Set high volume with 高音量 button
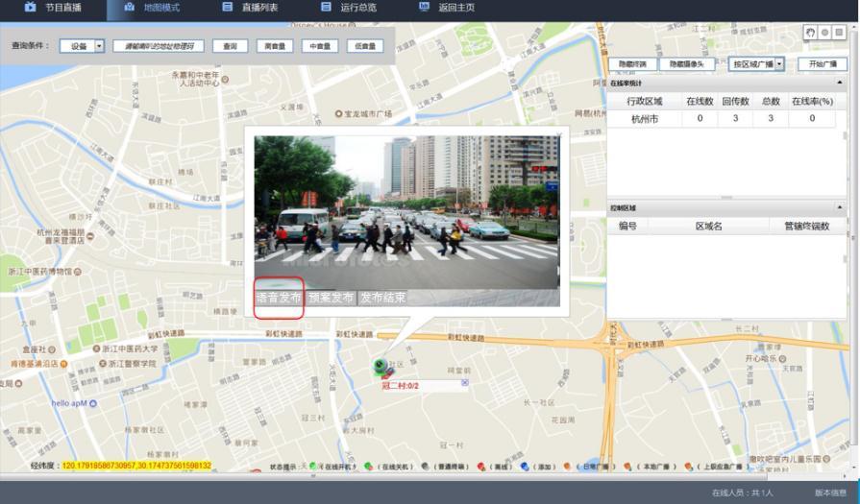The width and height of the screenshot is (860, 504). [275, 46]
